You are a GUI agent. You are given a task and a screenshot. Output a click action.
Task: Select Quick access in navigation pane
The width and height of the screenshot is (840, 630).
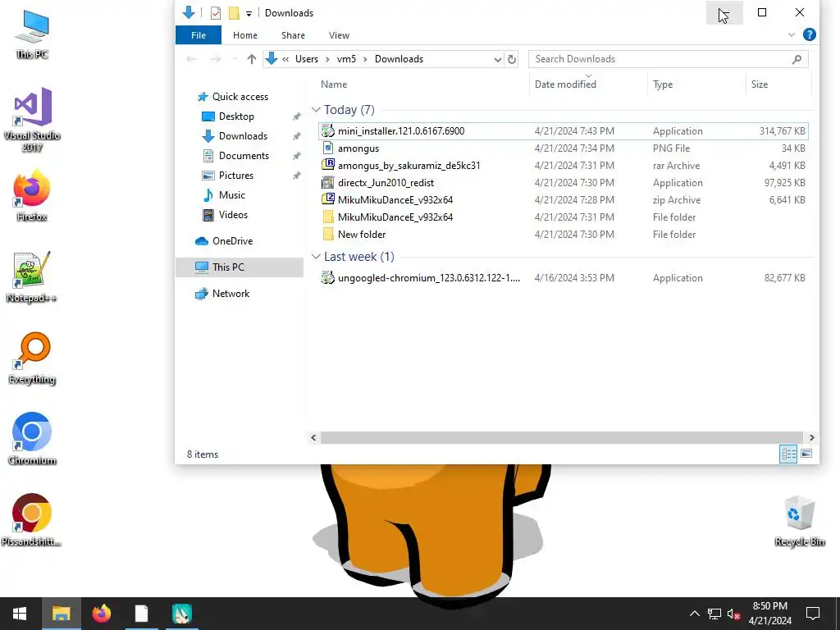[x=240, y=97]
